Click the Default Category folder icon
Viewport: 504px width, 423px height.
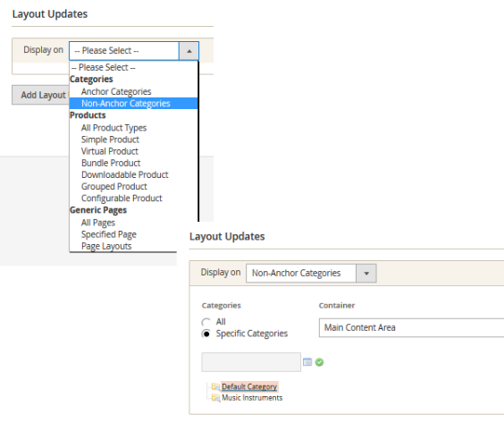215,386
